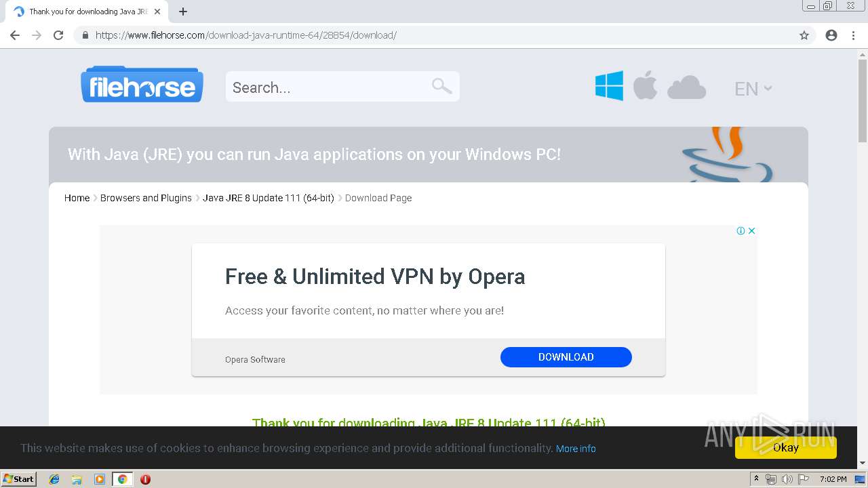Show hidden tray icons arrow
This screenshot has width=868, height=488.
(756, 479)
